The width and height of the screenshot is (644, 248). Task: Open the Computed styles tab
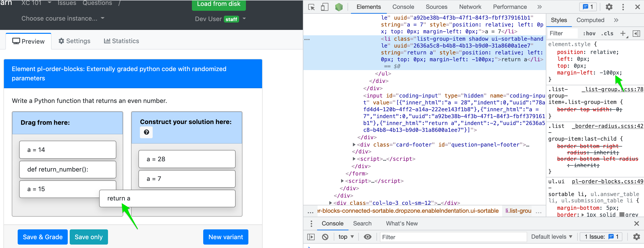[590, 20]
